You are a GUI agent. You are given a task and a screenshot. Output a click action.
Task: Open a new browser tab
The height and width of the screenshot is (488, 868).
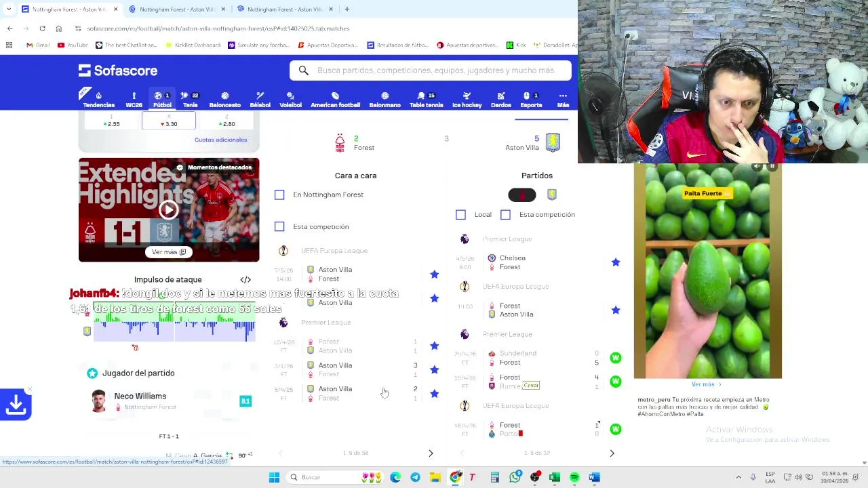point(347,9)
